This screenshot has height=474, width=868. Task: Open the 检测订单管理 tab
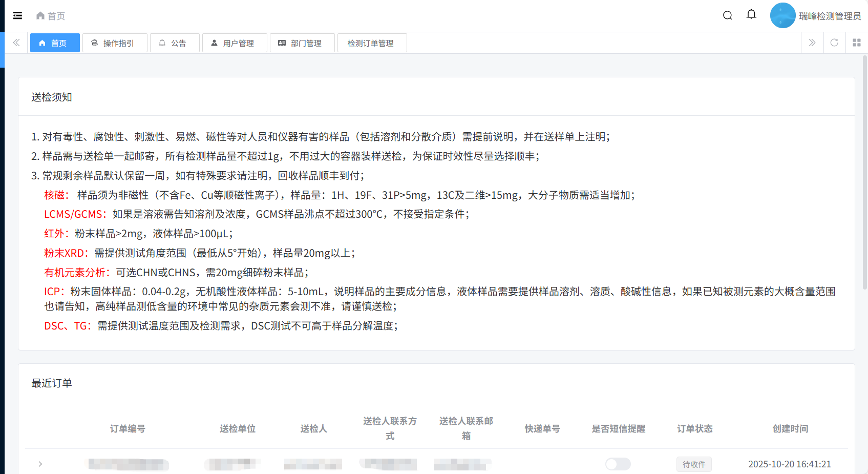point(372,43)
